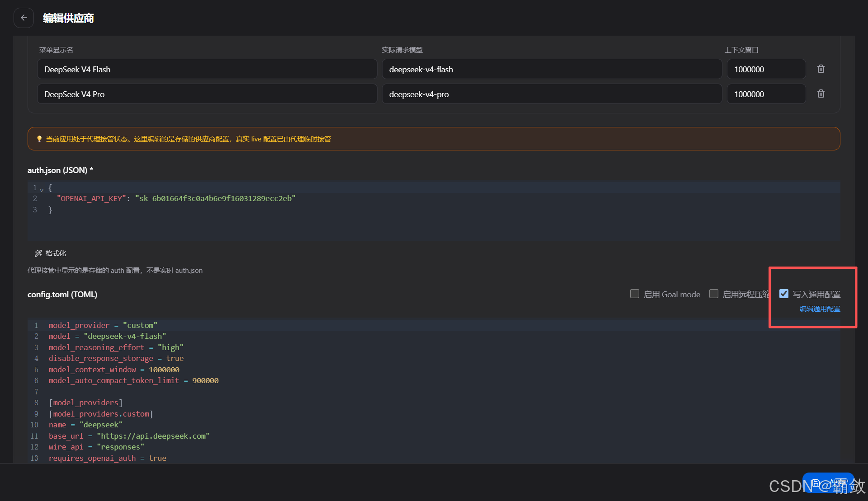The height and width of the screenshot is (501, 868).
Task: Click the [model_providers] section line
Action: click(x=85, y=403)
